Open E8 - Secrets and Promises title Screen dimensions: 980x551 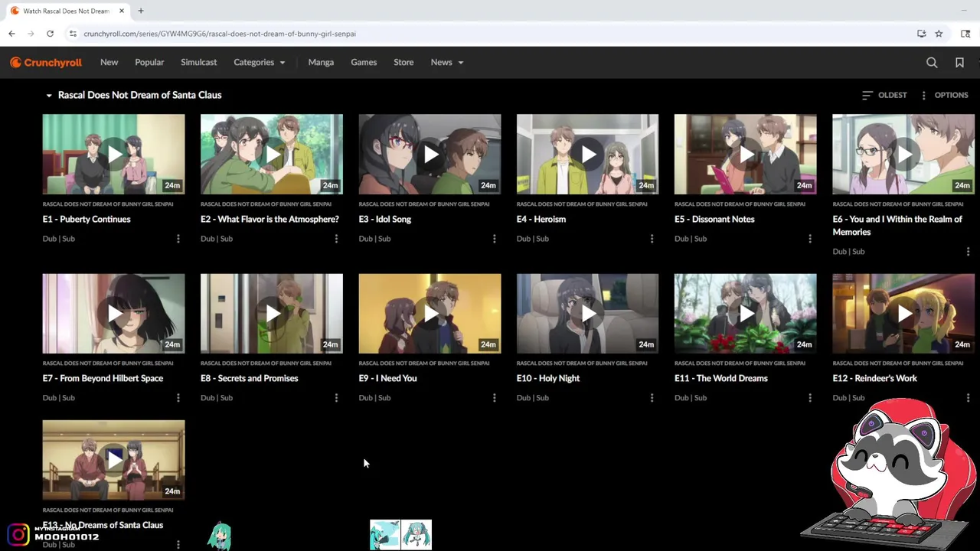tap(249, 379)
